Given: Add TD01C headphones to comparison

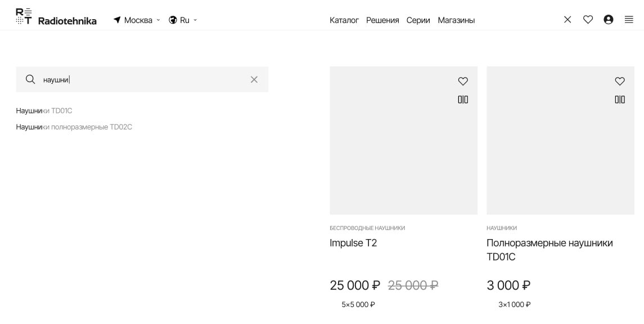Looking at the screenshot, I should pos(620,100).
